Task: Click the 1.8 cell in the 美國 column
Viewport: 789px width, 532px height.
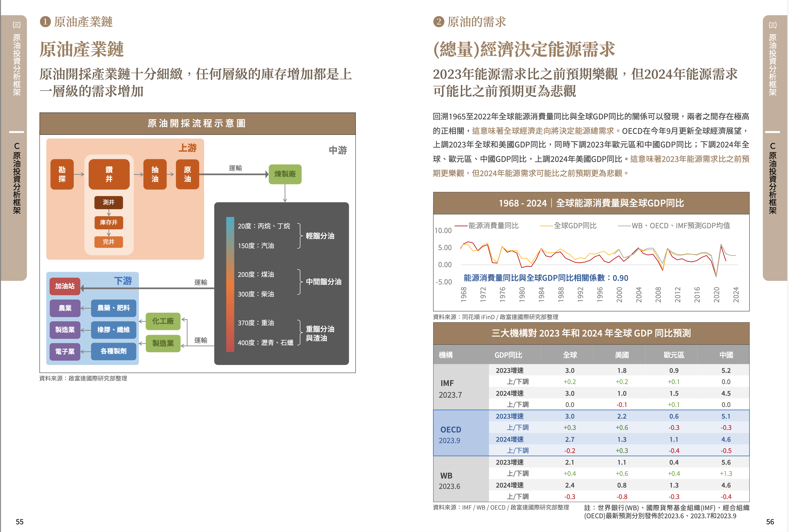Action: 622,371
